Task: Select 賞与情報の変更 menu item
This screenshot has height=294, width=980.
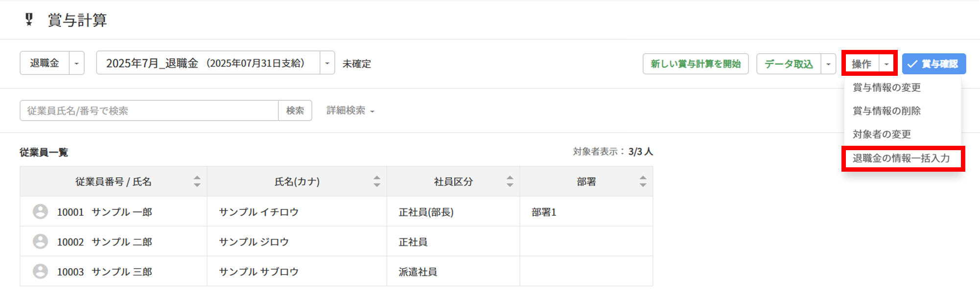Action: point(887,88)
